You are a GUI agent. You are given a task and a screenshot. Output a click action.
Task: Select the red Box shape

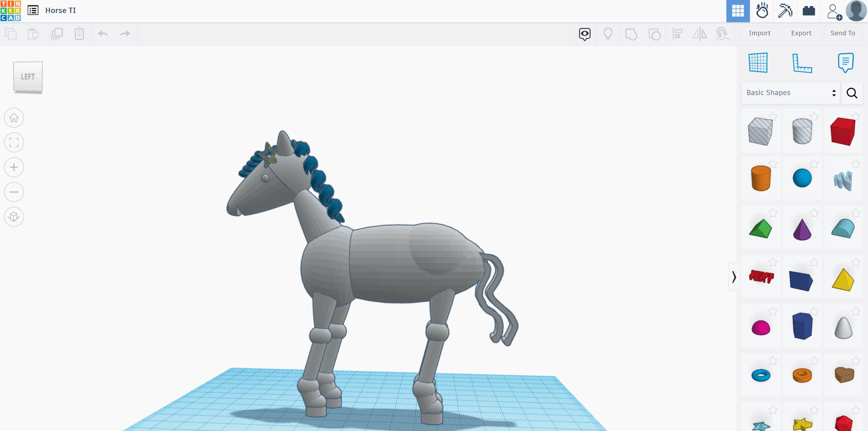(843, 131)
